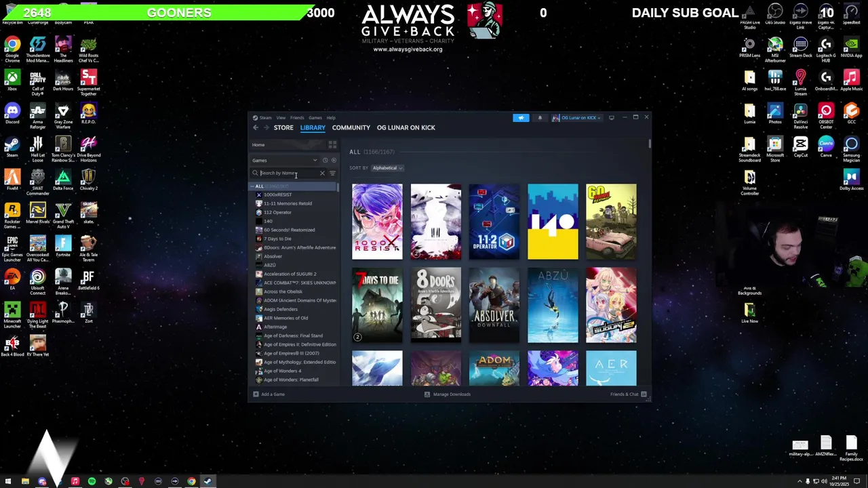Go forward with Steam's forward arrow
The image size is (868, 488).
point(267,127)
